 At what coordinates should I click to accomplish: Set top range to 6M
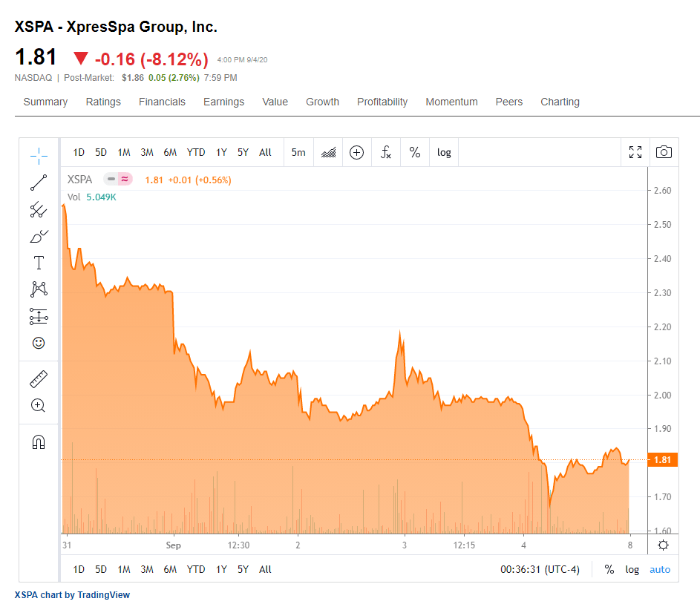point(170,153)
